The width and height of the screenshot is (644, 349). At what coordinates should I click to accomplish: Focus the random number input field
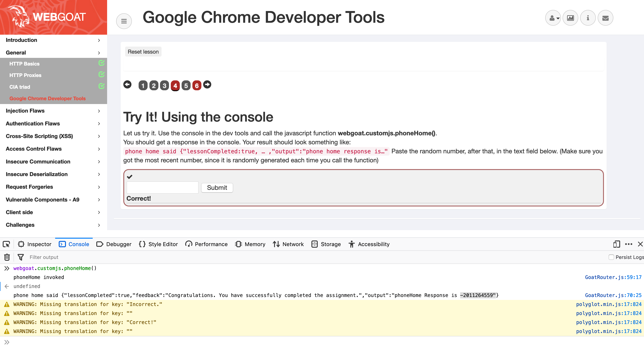tap(162, 188)
